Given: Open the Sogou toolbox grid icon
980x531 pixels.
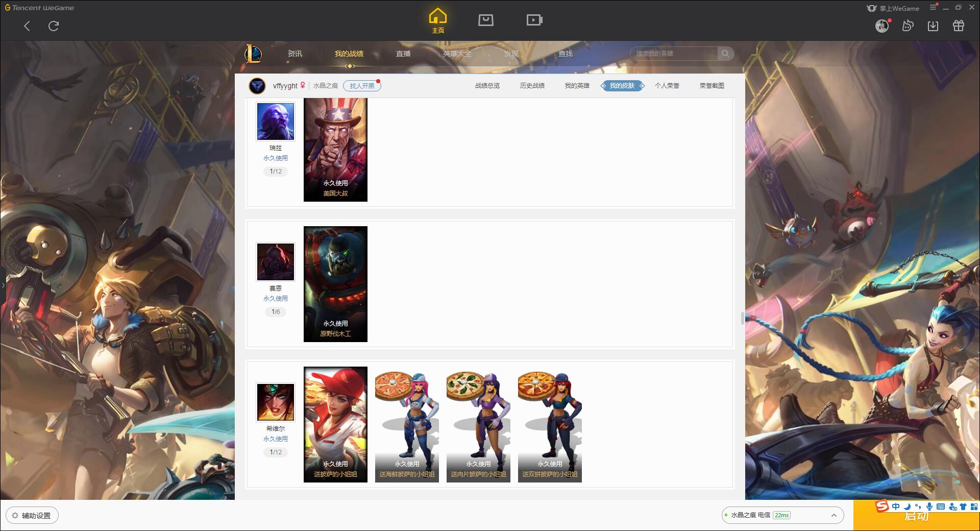Looking at the screenshot, I should click(x=974, y=506).
